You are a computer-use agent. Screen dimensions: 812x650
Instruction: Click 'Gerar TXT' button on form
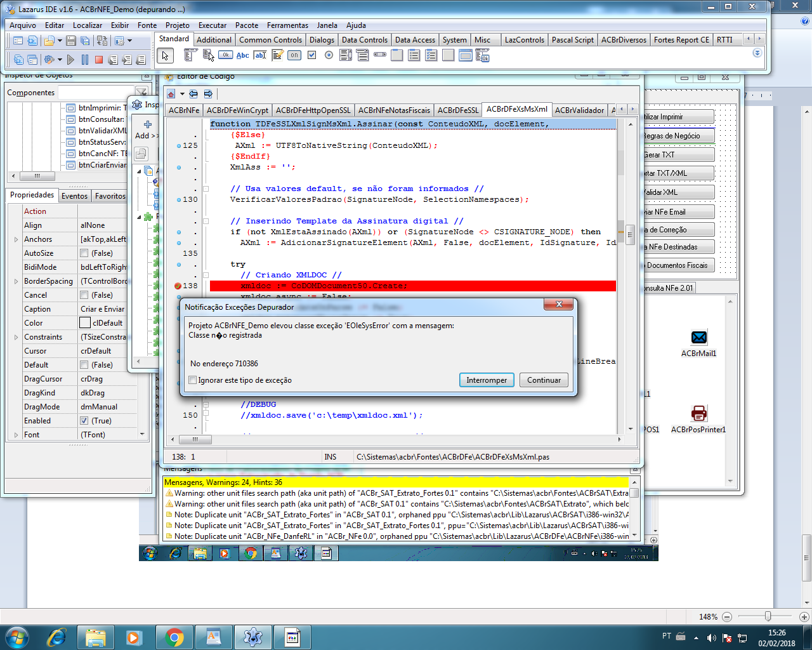pos(678,154)
